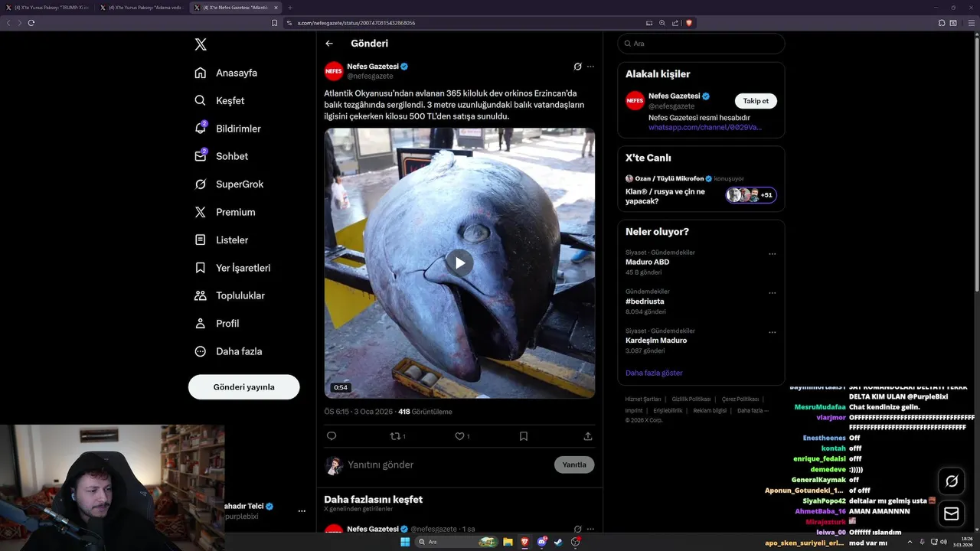Open Listeler in the sidebar
Image resolution: width=980 pixels, height=551 pixels.
coord(221,240)
